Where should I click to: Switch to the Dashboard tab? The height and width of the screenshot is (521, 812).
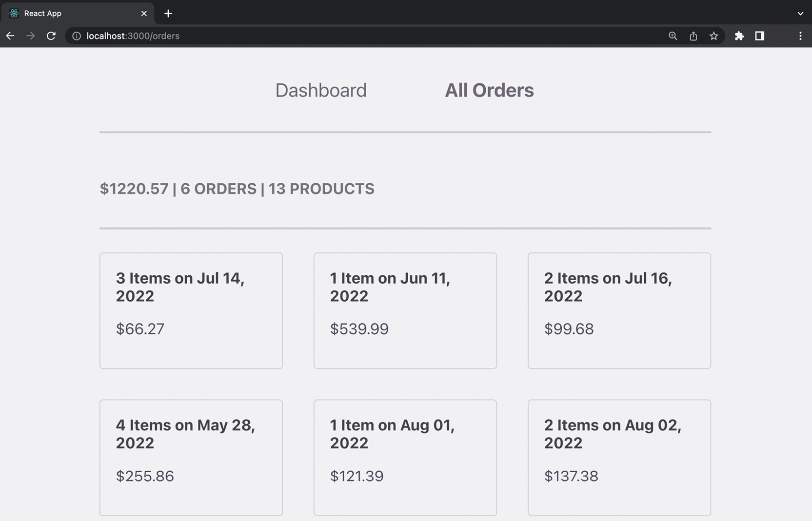[x=321, y=90]
